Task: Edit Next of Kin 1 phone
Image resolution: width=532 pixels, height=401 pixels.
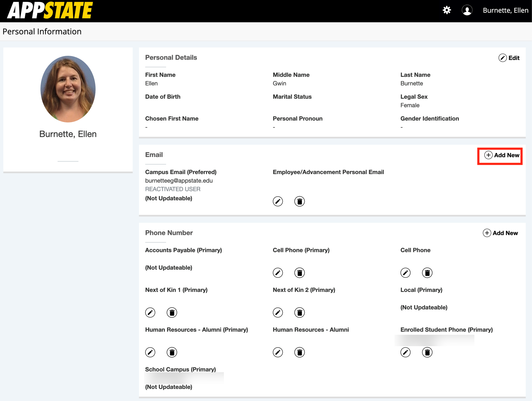Action: pos(150,312)
